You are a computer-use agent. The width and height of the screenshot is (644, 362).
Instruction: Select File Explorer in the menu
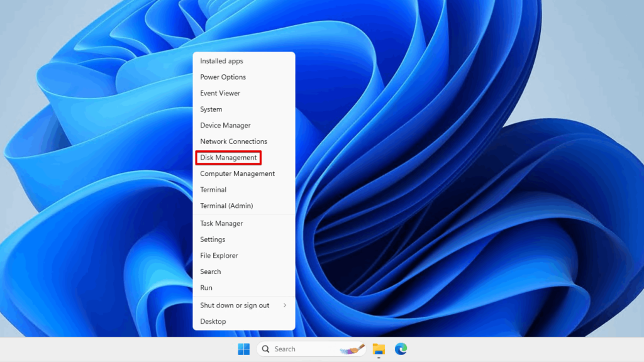[x=244, y=255]
